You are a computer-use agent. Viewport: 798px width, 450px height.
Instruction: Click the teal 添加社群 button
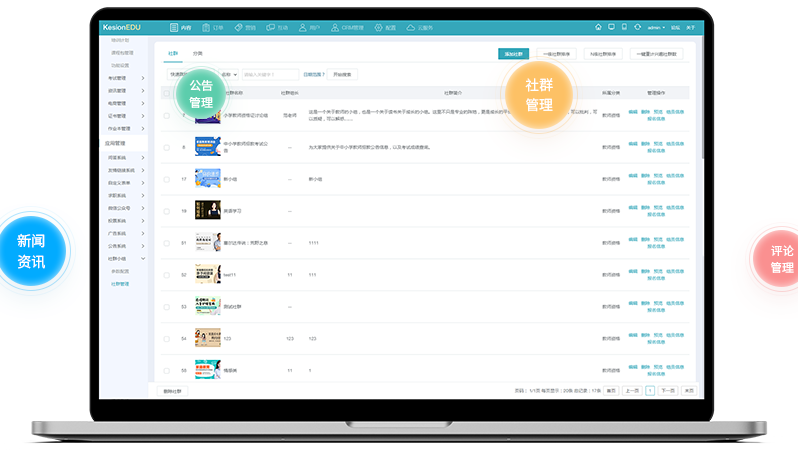point(514,54)
